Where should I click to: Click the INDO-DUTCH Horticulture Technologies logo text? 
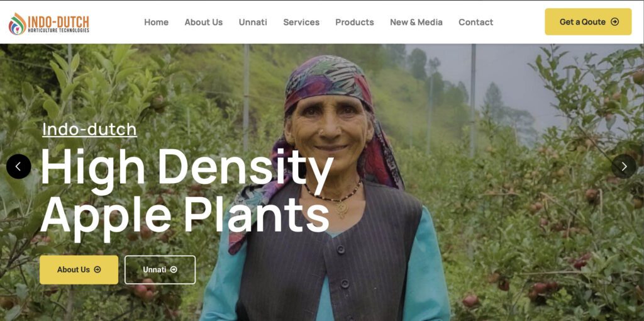tap(58, 23)
